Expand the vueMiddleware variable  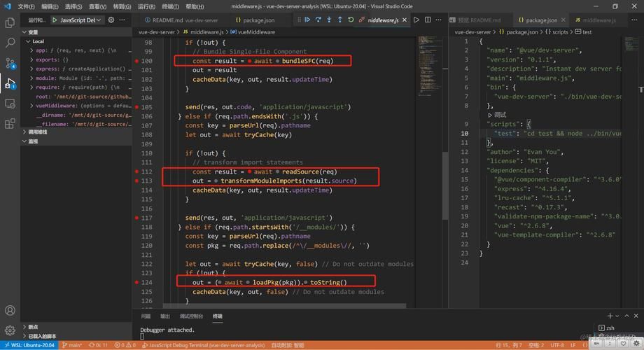(32, 106)
